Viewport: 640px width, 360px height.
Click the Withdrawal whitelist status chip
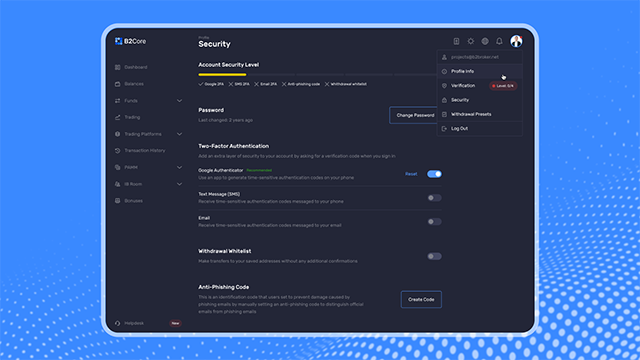coord(346,84)
